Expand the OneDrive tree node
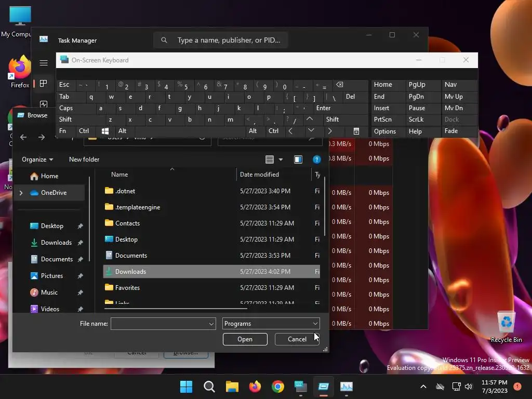This screenshot has width=532, height=399. point(21,193)
